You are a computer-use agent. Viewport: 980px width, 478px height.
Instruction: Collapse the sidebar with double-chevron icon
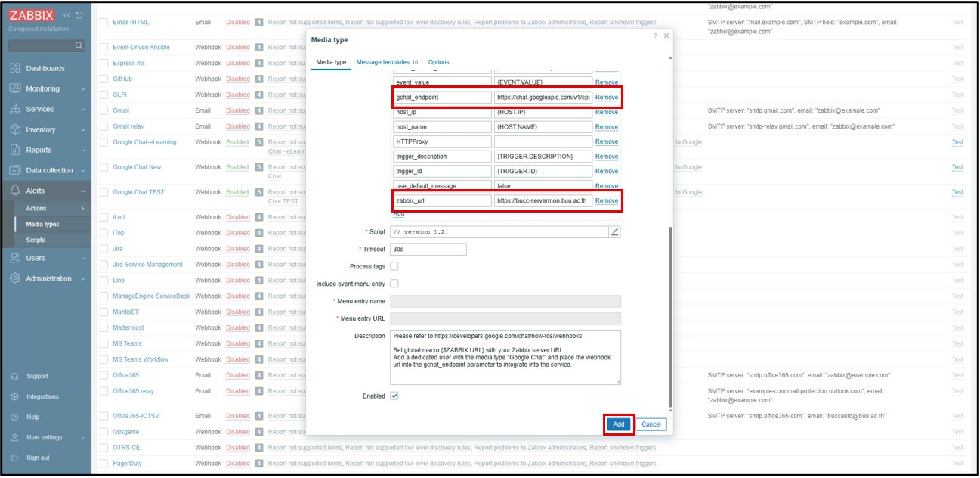coord(67,16)
